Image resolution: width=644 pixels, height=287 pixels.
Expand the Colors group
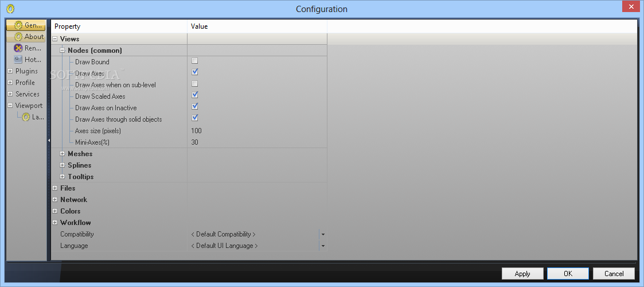pyautogui.click(x=54, y=211)
